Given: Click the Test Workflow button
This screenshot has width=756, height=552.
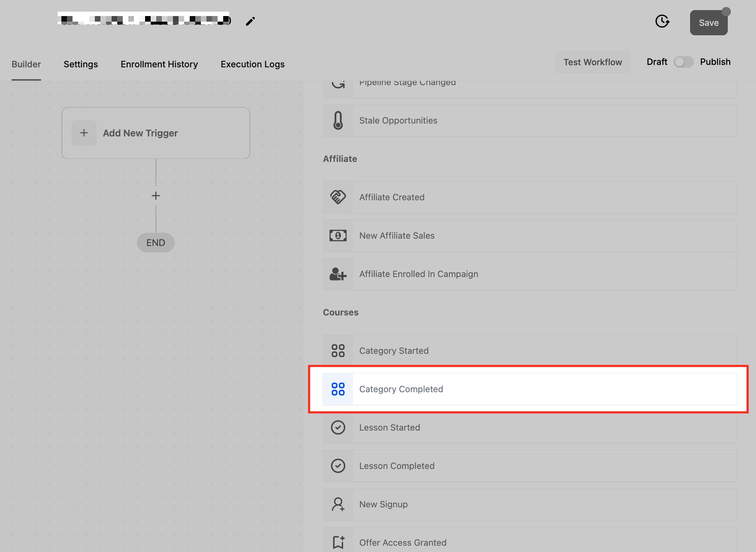Looking at the screenshot, I should [592, 62].
